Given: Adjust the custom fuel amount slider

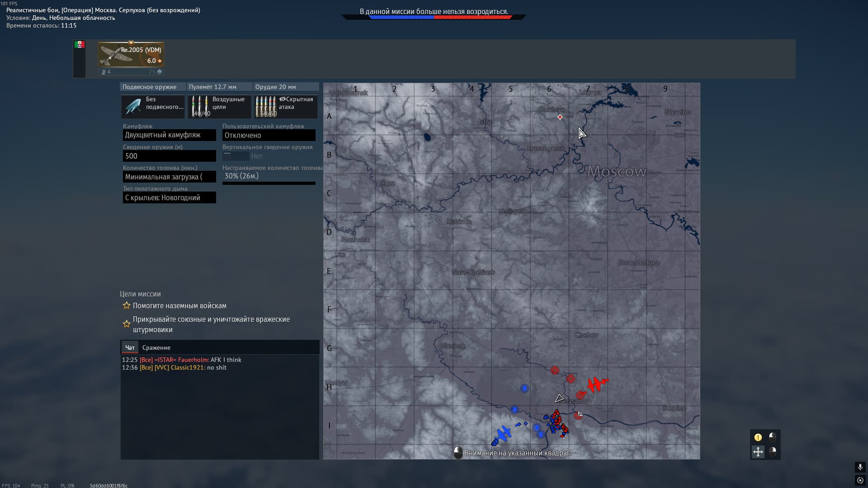Looking at the screenshot, I should 269,183.
